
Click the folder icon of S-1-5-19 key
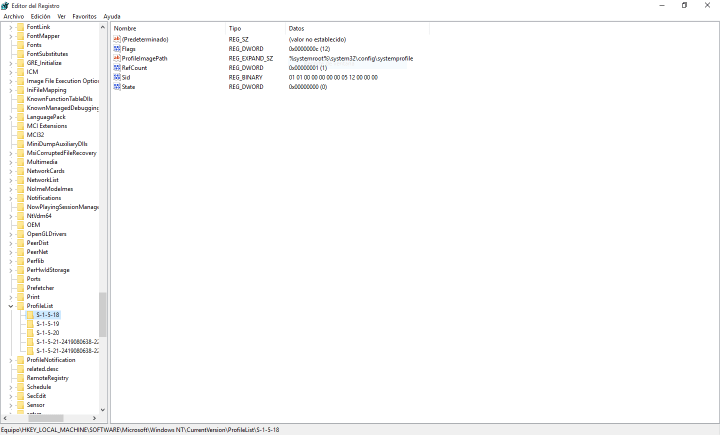[30, 324]
